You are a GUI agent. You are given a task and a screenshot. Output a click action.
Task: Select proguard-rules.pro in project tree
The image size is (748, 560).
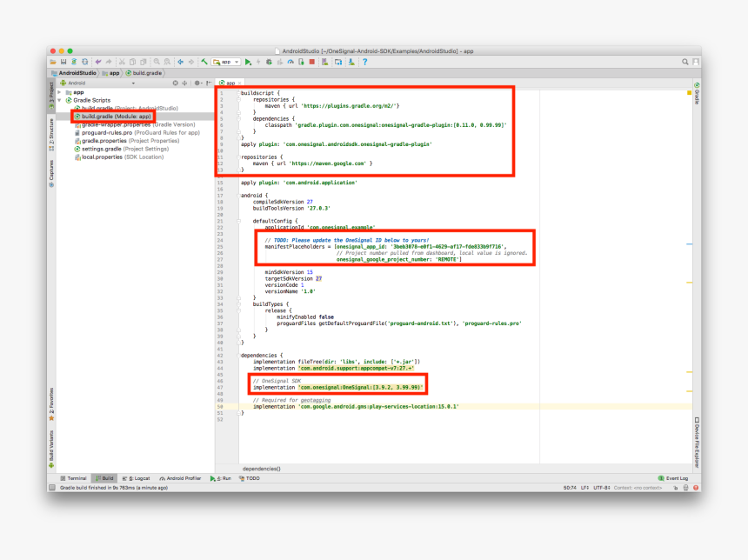click(137, 132)
